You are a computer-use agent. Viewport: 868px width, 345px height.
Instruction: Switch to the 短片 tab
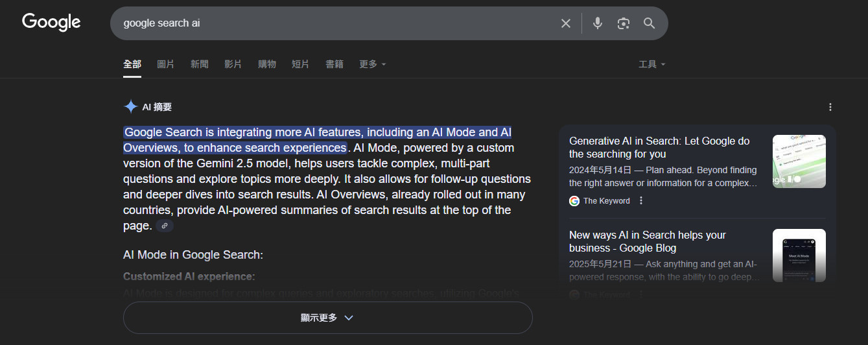point(301,64)
